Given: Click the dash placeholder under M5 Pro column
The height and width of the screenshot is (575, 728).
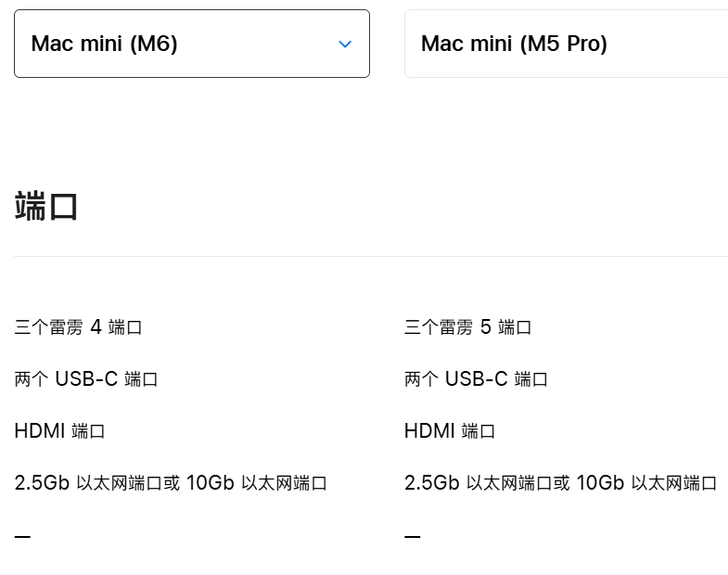Looking at the screenshot, I should [x=413, y=536].
